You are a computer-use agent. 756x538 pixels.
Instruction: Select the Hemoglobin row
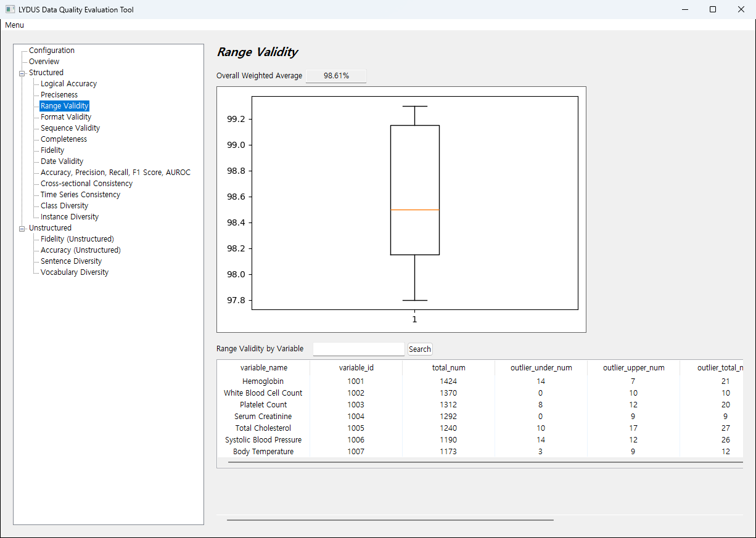(480, 381)
